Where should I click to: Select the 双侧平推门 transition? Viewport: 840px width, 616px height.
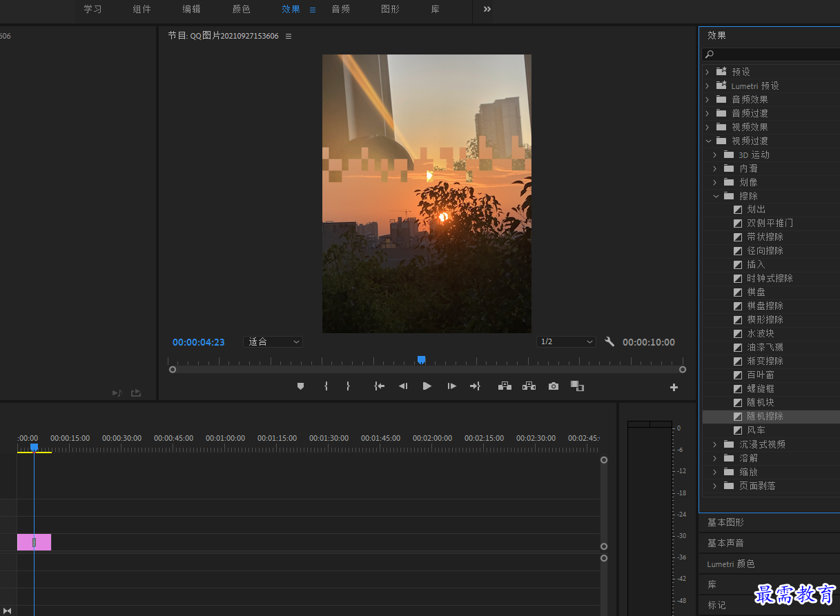click(x=770, y=223)
